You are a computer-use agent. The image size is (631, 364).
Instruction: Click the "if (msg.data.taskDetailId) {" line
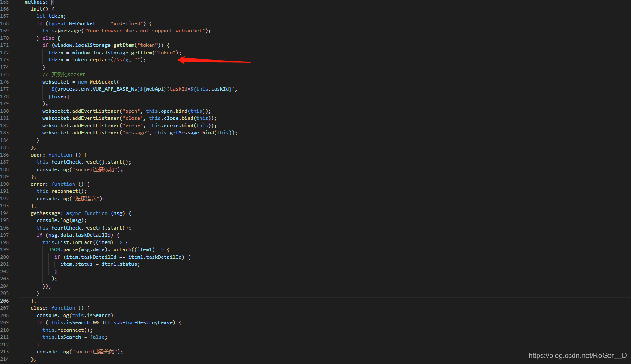[x=78, y=235]
